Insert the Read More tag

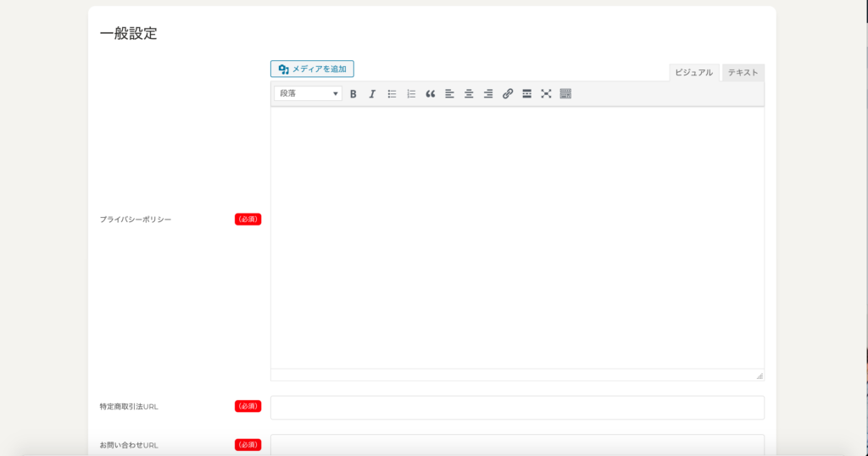pos(526,94)
